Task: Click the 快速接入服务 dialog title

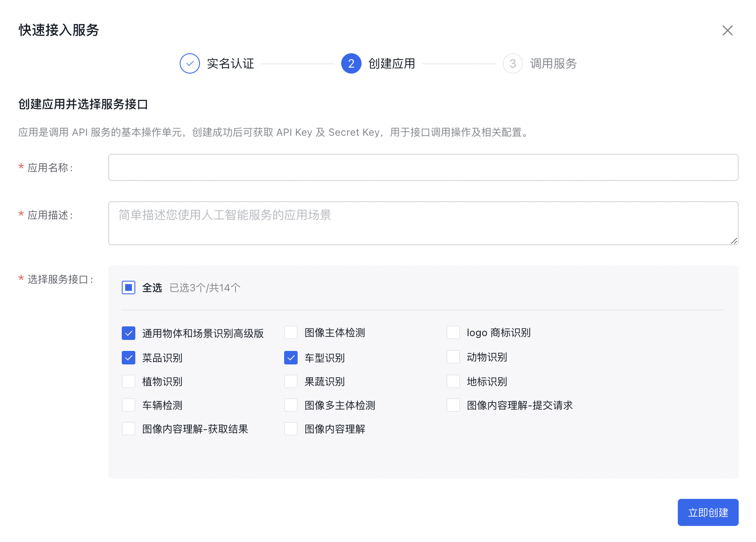Action: [x=59, y=30]
